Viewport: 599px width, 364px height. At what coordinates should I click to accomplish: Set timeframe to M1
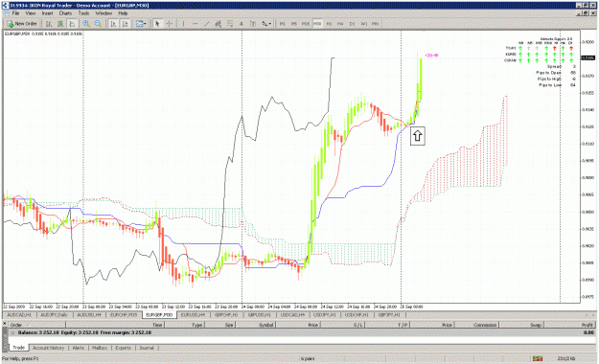pyautogui.click(x=283, y=24)
